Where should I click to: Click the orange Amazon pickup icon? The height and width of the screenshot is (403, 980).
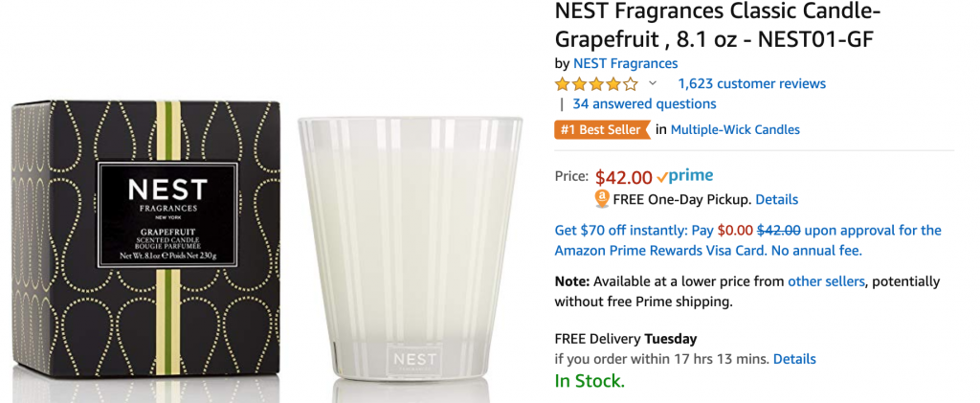602,199
